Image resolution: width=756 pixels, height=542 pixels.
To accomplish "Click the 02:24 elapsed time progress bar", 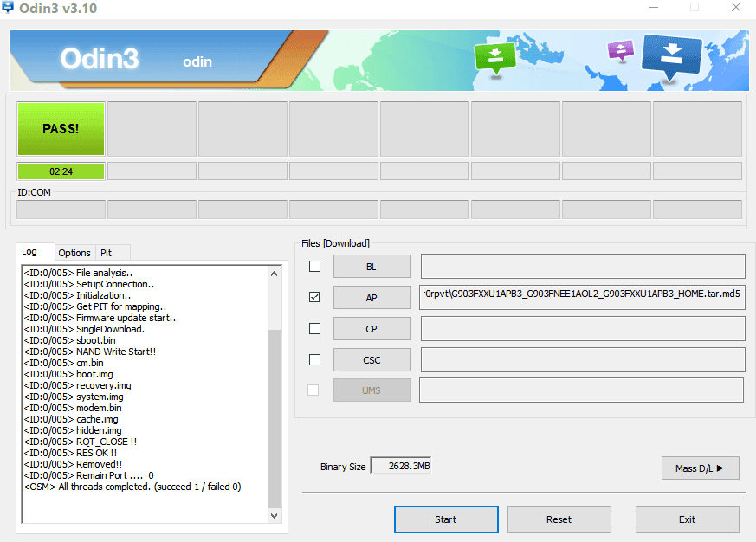I will pyautogui.click(x=61, y=171).
